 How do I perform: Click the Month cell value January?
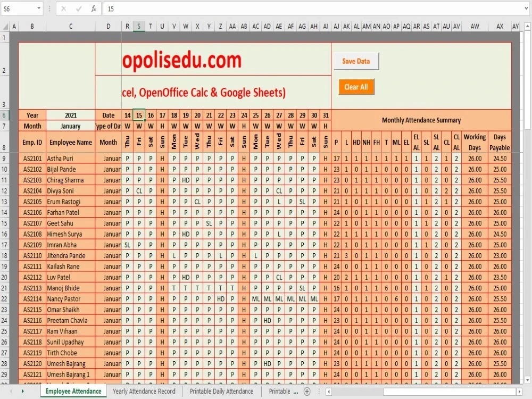71,126
